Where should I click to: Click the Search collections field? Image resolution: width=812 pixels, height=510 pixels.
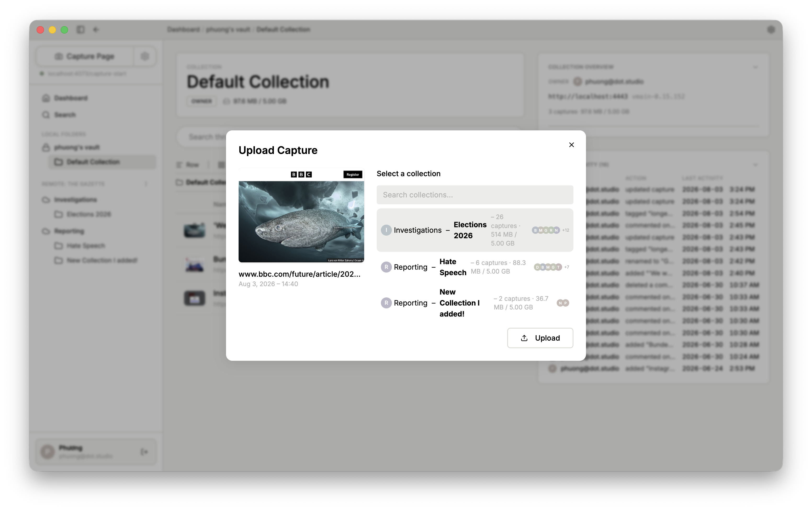coord(474,195)
